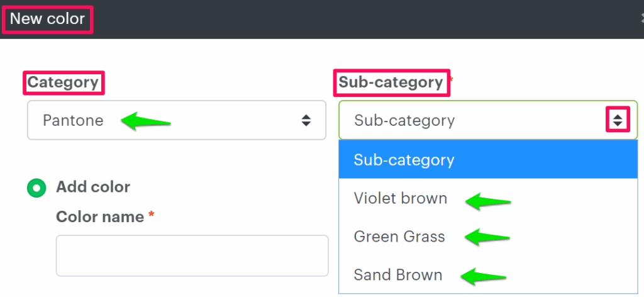Click the green arrow pointing at Pantone
Viewport: 644px width, 297px height.
146,121
